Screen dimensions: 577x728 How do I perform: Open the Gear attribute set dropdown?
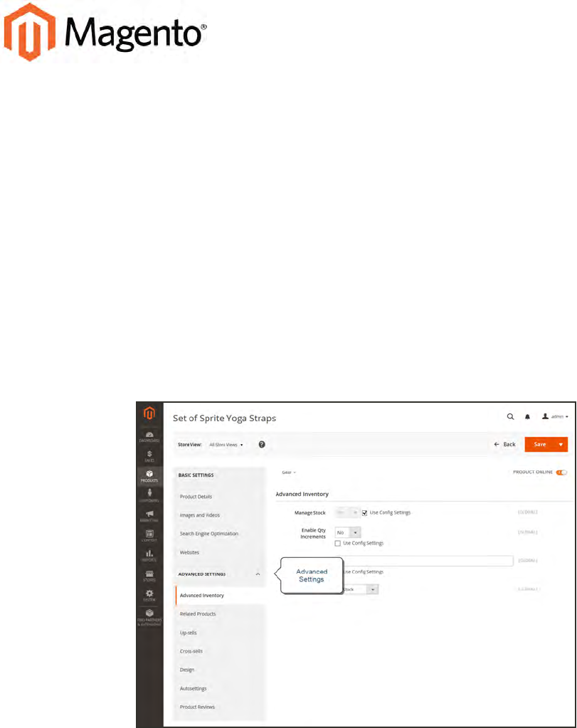coord(289,473)
